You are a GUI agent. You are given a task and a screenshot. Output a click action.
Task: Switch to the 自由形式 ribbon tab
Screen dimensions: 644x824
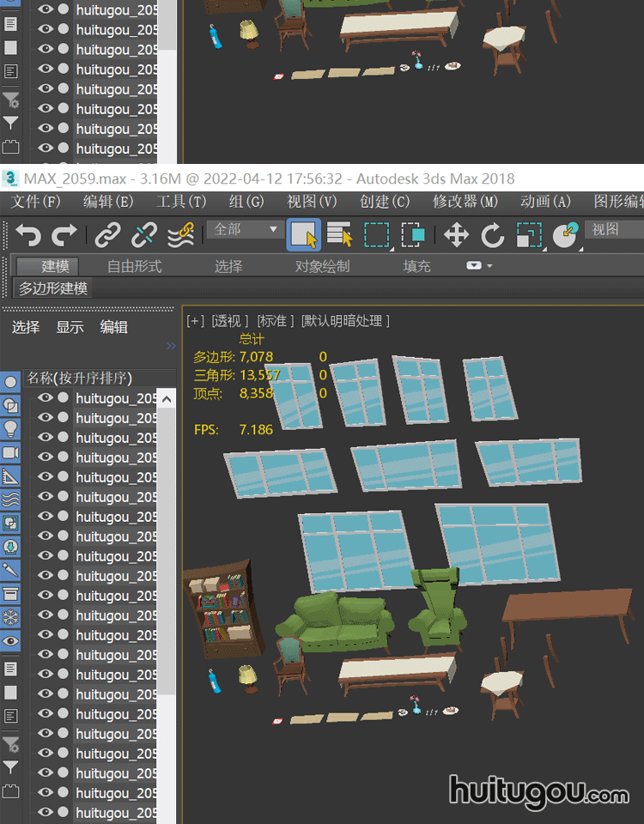click(x=134, y=266)
